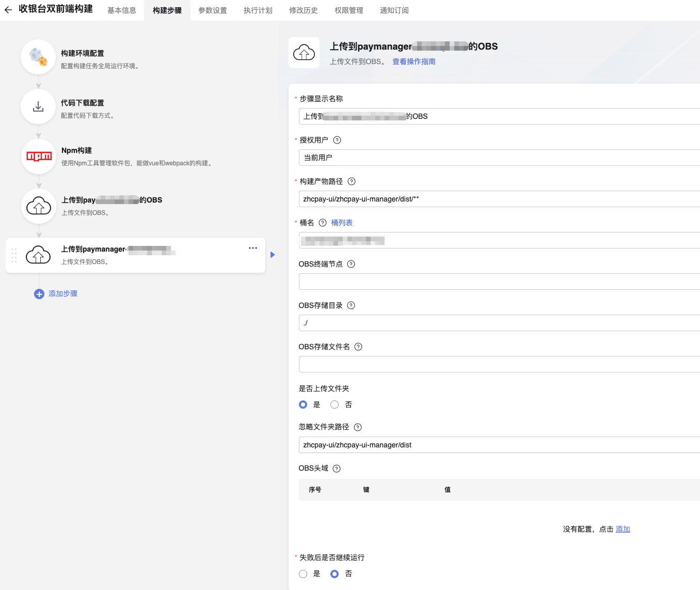Click cloud icon of 上传到paymanager step card
Screen dimensions: 700x590
38,255
